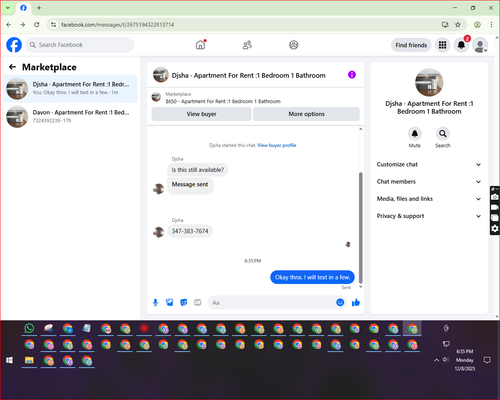The image size is (500, 400).
Task: Bookmark this page with the star icon
Action: click(458, 24)
